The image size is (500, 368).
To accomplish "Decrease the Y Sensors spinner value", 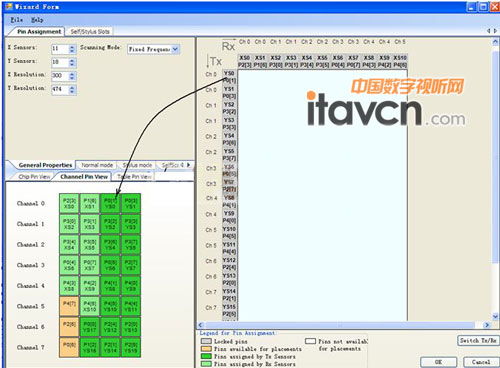I will (72, 64).
